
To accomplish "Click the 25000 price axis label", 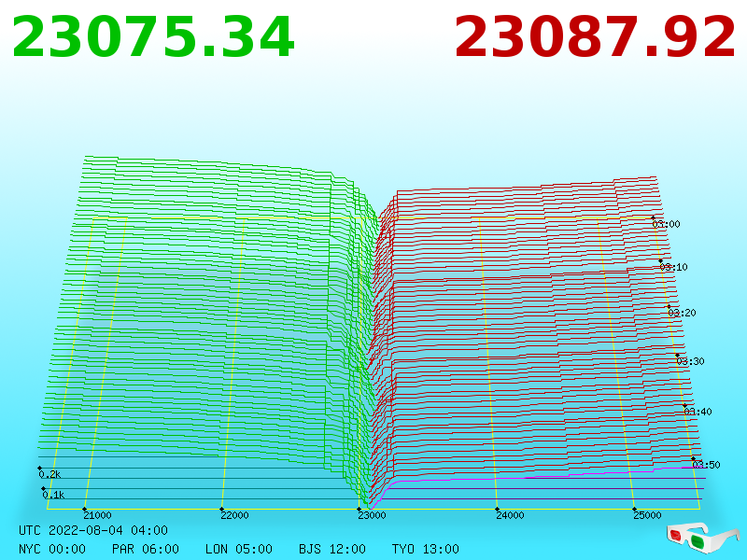I will (x=647, y=515).
